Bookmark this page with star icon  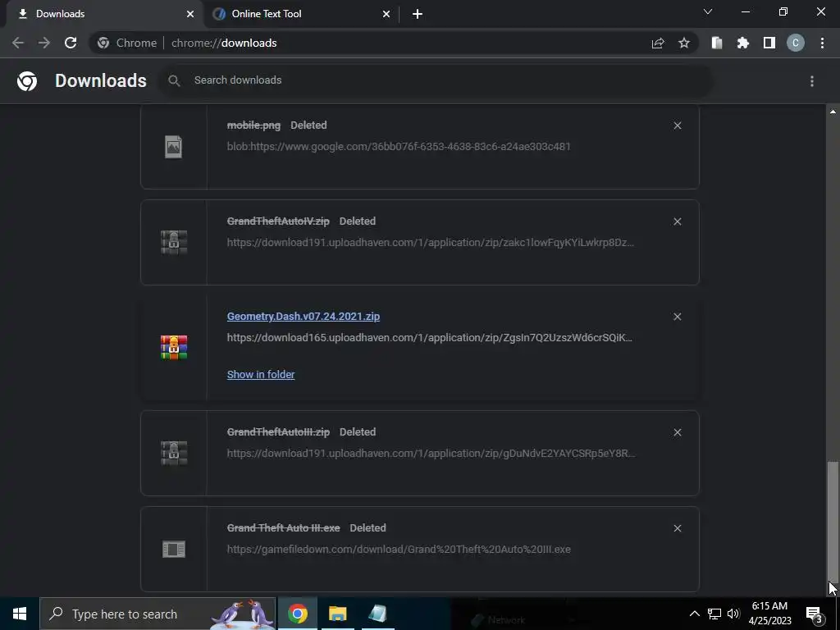pyautogui.click(x=684, y=43)
